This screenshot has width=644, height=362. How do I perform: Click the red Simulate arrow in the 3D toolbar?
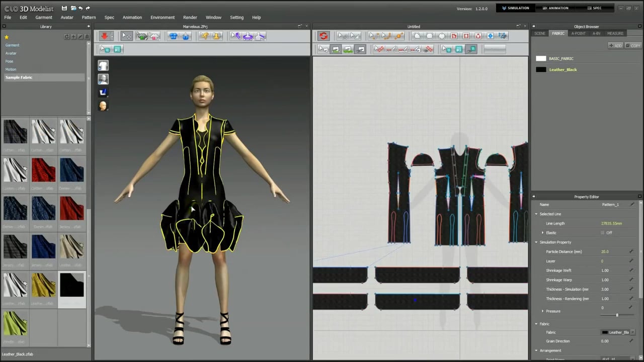pos(105,36)
